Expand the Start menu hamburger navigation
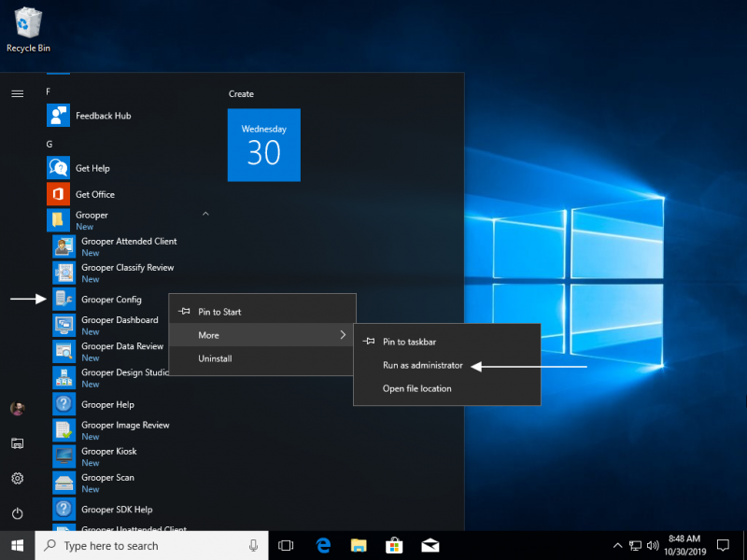The image size is (747, 560). tap(17, 93)
